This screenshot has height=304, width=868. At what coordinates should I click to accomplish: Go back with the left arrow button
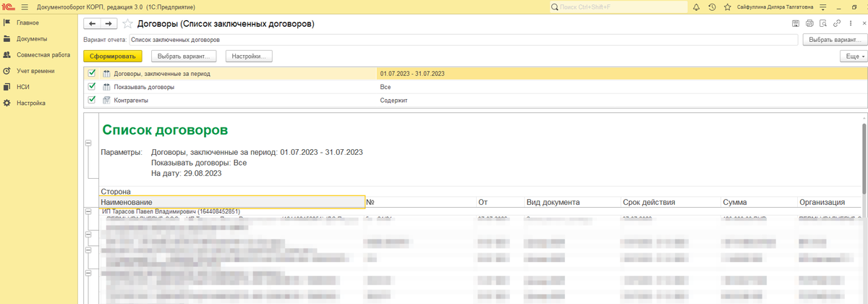click(93, 24)
